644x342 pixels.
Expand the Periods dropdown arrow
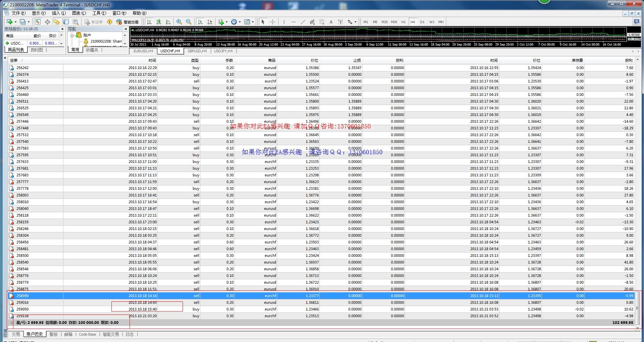240,22
